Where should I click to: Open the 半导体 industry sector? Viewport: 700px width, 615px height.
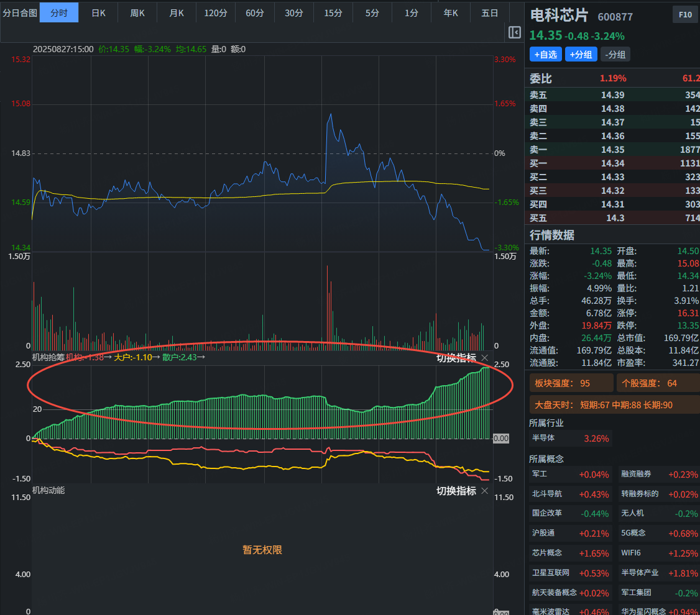click(570, 438)
